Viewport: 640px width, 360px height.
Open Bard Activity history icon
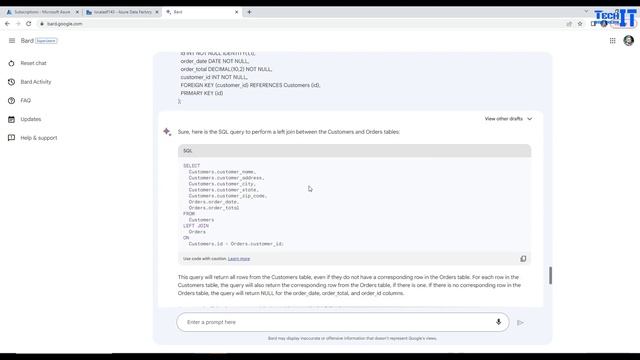point(11,82)
